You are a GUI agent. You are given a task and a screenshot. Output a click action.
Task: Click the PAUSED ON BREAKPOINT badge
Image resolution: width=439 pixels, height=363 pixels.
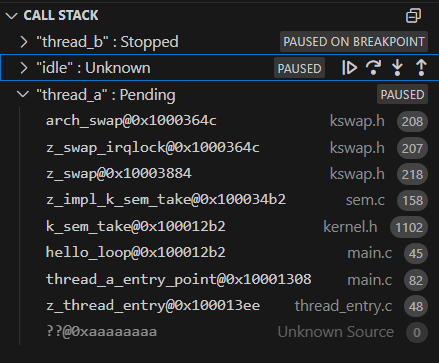point(354,42)
